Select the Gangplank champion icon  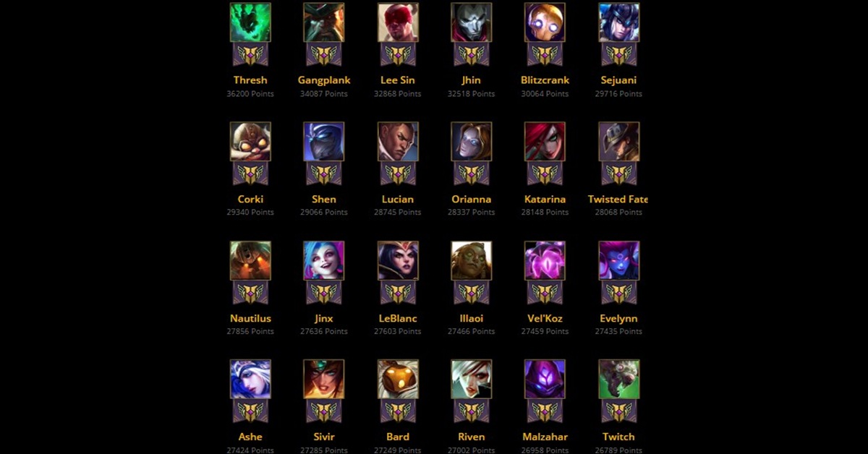[324, 22]
